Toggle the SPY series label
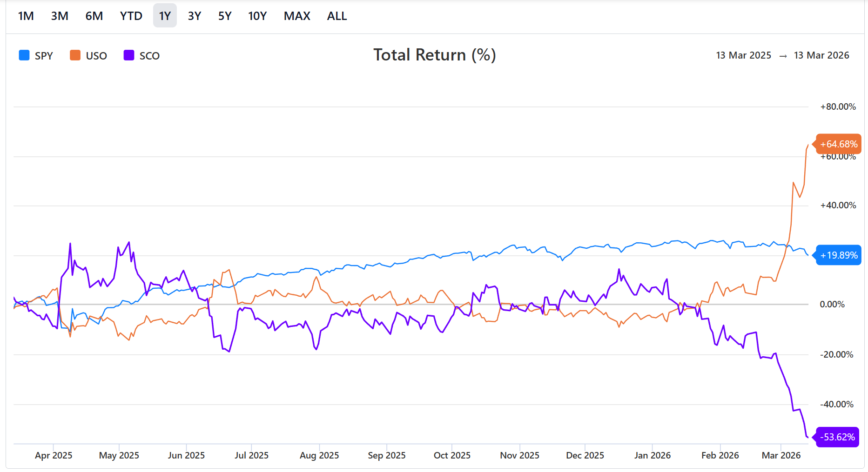The height and width of the screenshot is (472, 868). coord(44,56)
